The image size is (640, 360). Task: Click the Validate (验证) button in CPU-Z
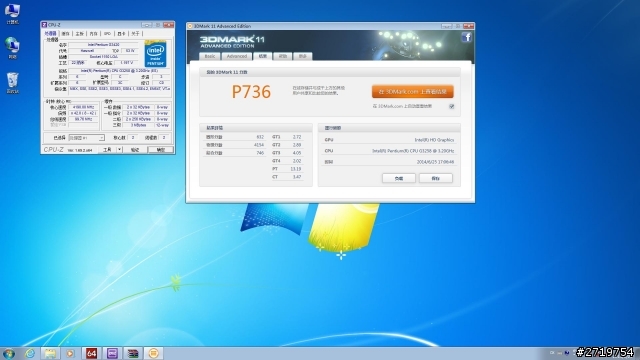(135, 150)
